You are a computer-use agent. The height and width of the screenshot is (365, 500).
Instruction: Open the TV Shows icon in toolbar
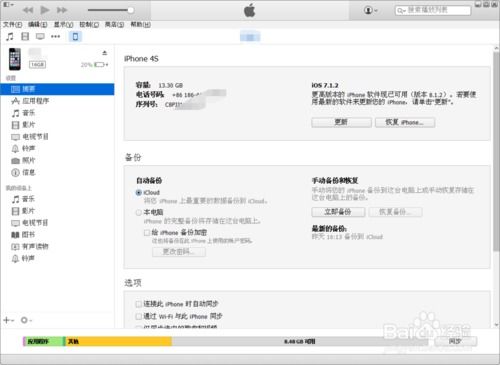(x=40, y=36)
